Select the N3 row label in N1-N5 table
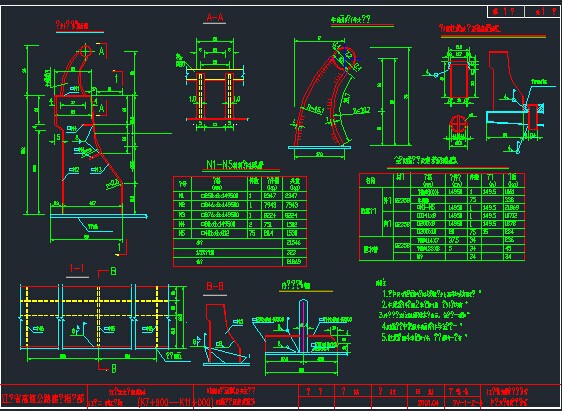The width and height of the screenshot is (562, 411). tap(182, 215)
